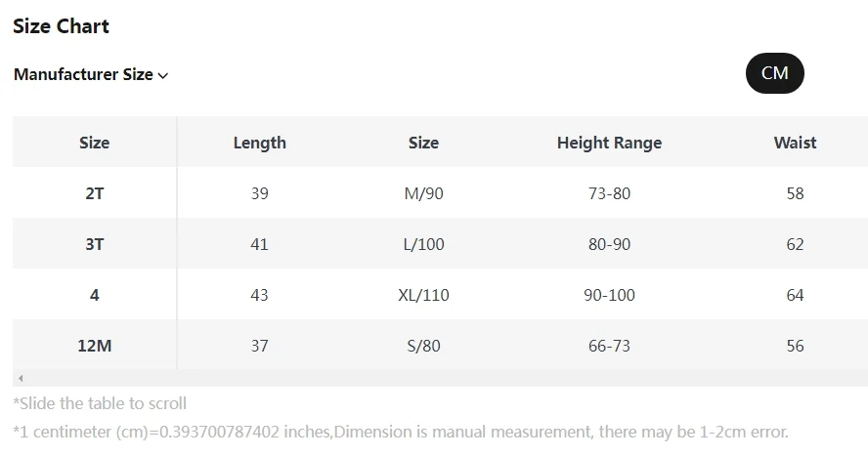Screen dimensions: 868x457
Task: Click the XL/110 size cell
Action: click(x=423, y=295)
